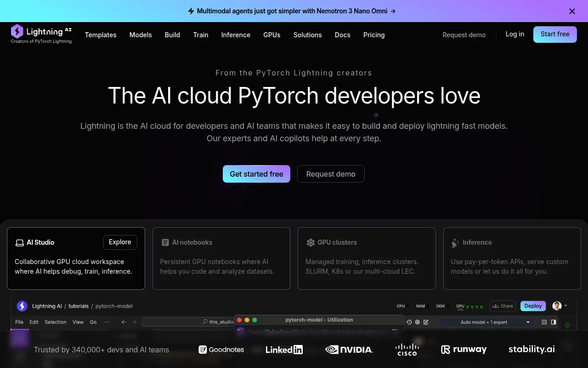This screenshot has height=368, width=588.
Task: Open the Templates menu
Action: 101,35
